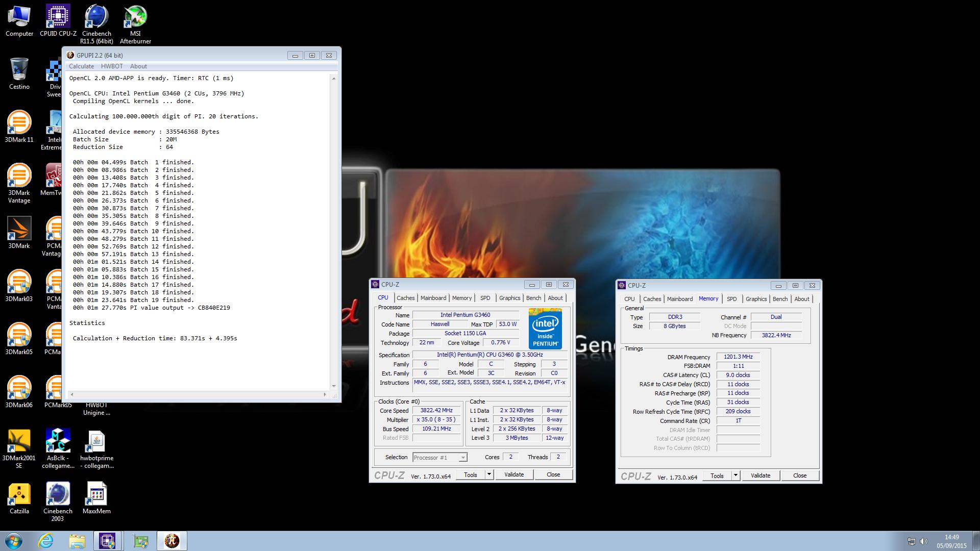Switch to CPU tab in right CPU-Z
The width and height of the screenshot is (980, 551).
[630, 299]
